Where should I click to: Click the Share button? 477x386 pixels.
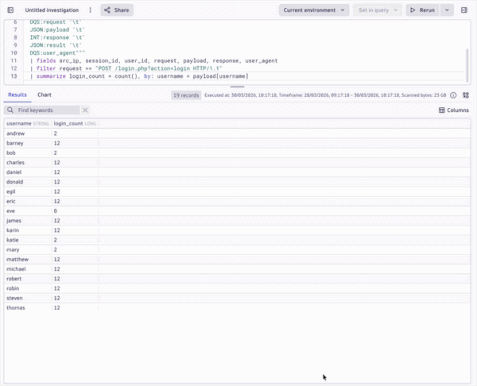click(x=117, y=10)
